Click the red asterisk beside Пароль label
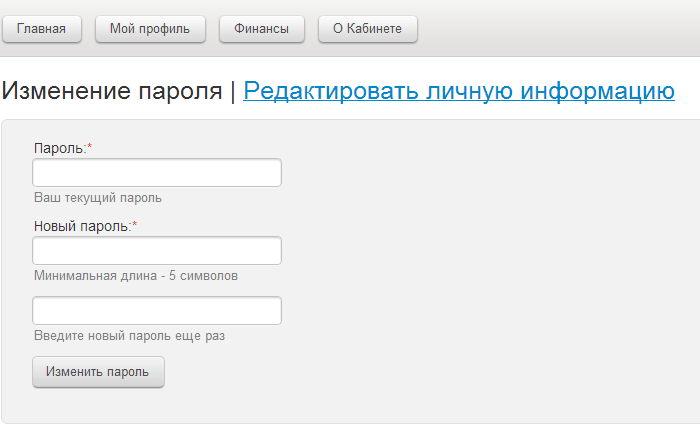Image resolution: width=700 pixels, height=424 pixels. [90, 148]
